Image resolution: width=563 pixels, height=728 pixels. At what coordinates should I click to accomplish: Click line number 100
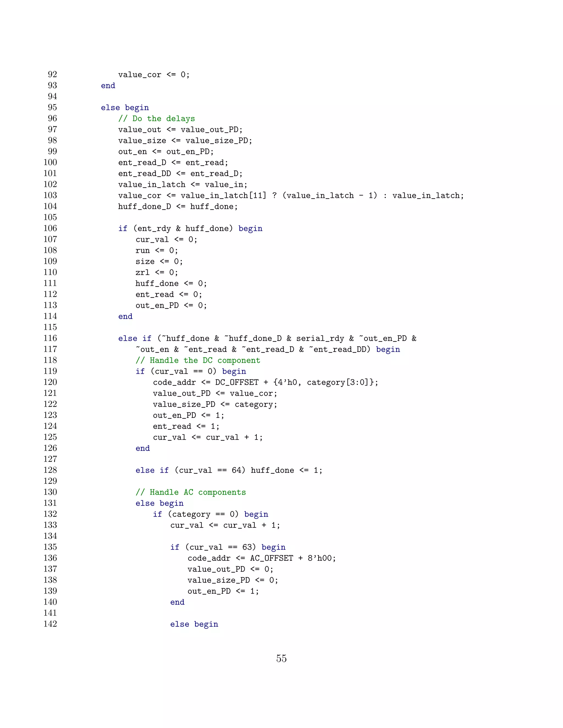click(50, 162)
